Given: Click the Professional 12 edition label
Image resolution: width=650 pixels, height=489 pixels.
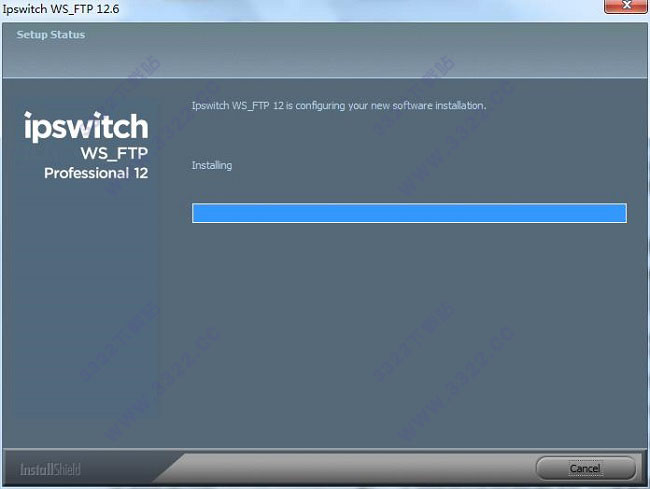Looking at the screenshot, I should (x=96, y=173).
